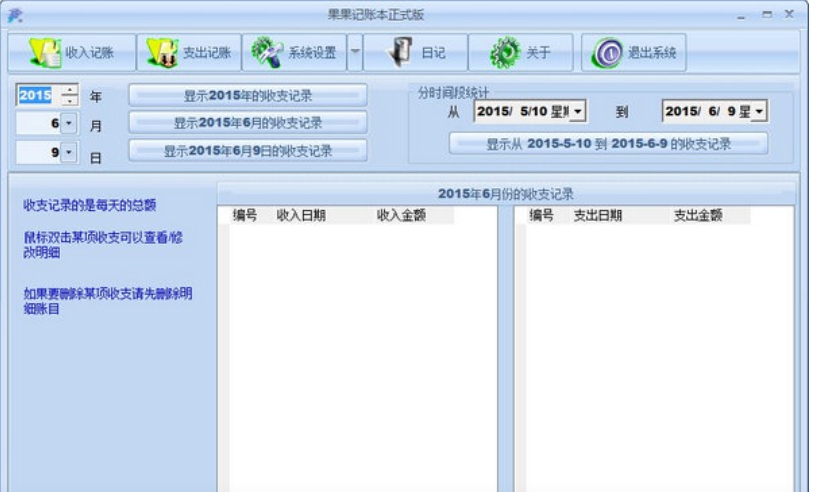Viewport: 816px width, 492px height.
Task: Click the 收入日期 column header
Action: (x=301, y=215)
